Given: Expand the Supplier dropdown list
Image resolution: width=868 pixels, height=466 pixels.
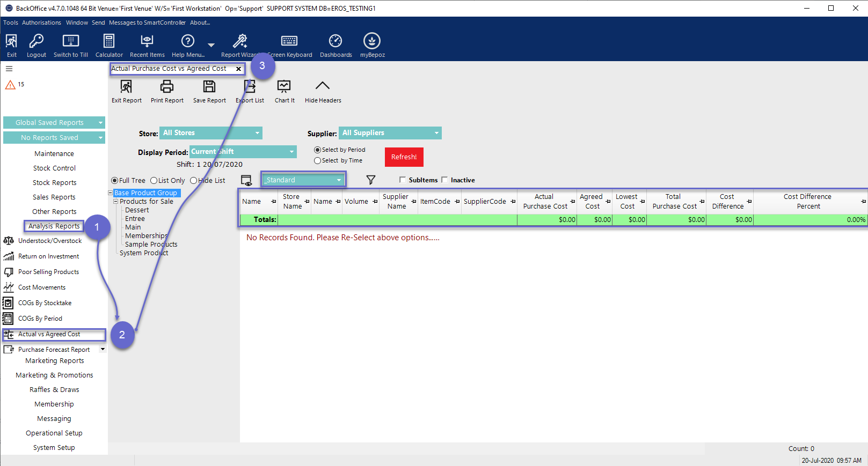Looking at the screenshot, I should coord(436,133).
